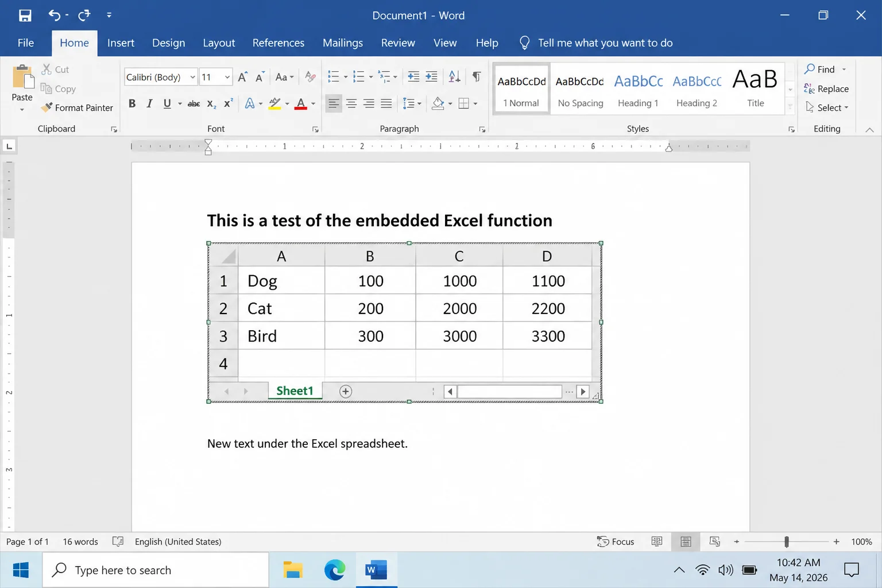
Task: Increase font size with Grow Font
Action: coord(243,77)
